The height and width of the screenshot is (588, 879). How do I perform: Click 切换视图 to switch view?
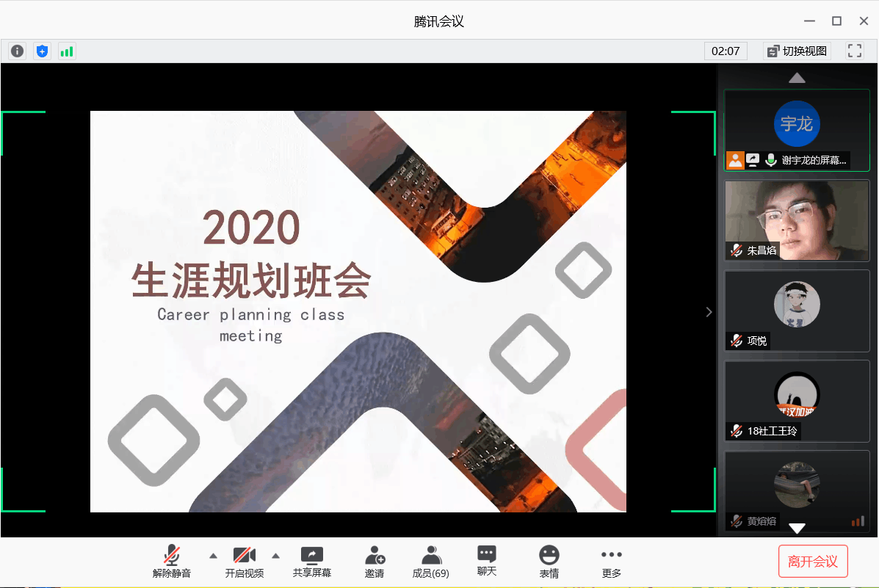tap(797, 51)
